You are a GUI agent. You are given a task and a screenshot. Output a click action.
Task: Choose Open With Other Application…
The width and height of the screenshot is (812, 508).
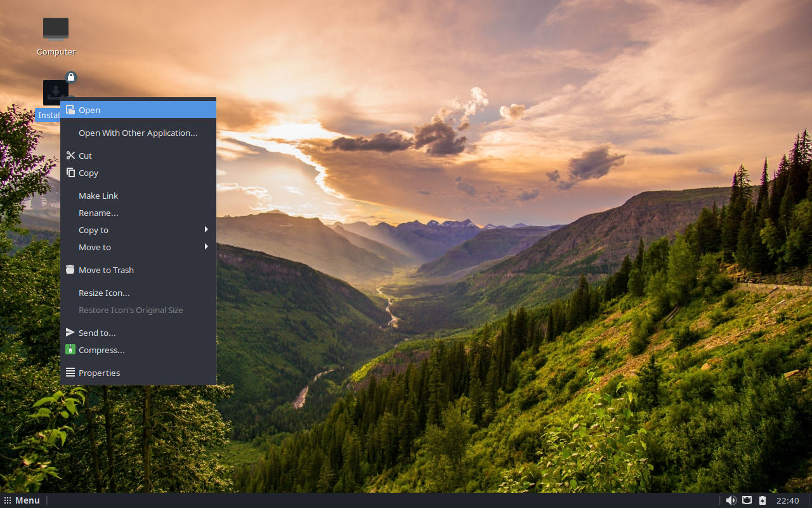point(138,133)
